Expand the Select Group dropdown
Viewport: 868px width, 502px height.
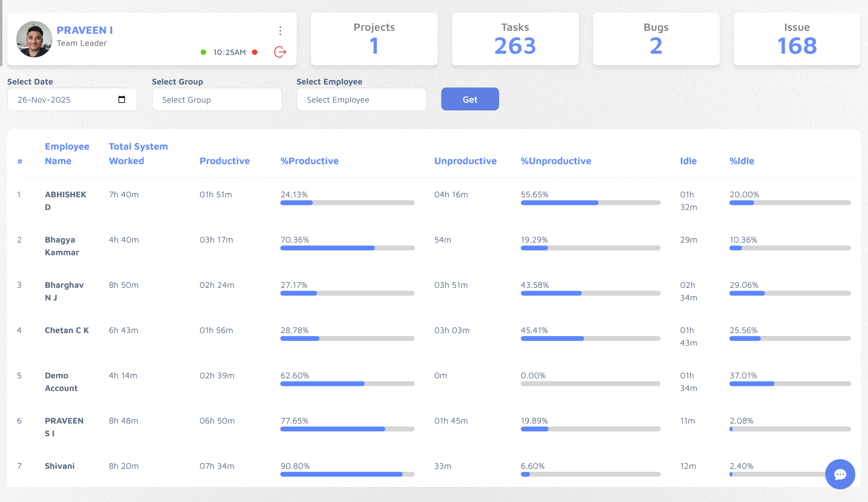tap(217, 100)
